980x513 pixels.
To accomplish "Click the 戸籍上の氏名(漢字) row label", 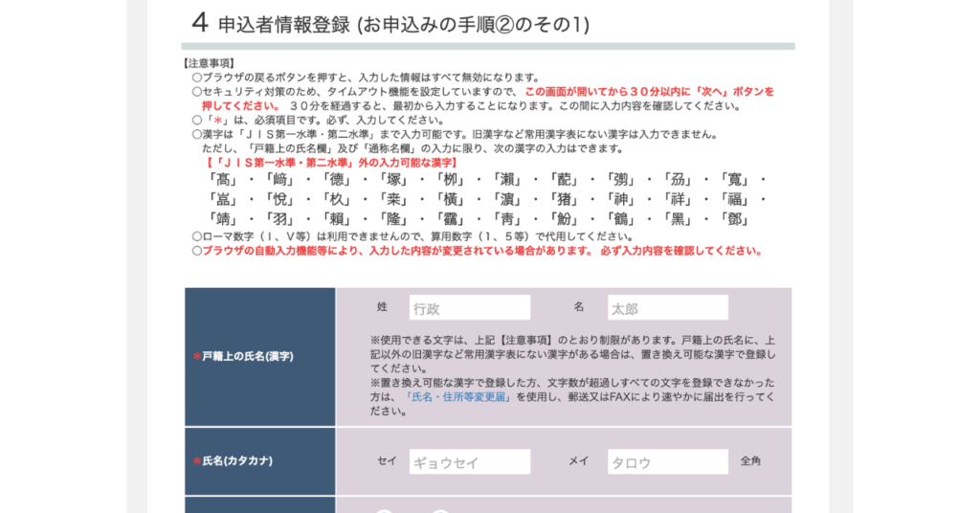I will click(247, 356).
